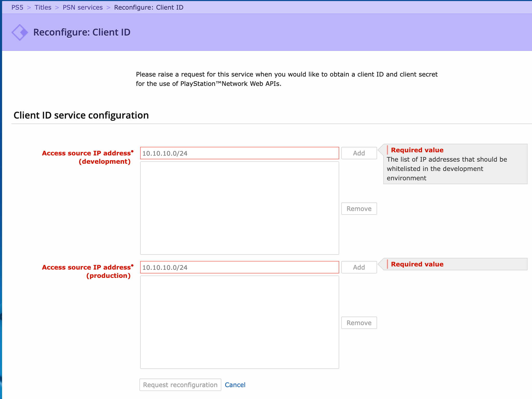Go to Titles breadcrumb
The height and width of the screenshot is (399, 532).
pyautogui.click(x=43, y=7)
